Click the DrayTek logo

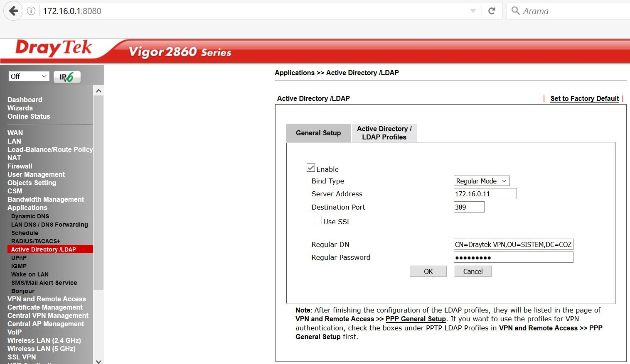pyautogui.click(x=53, y=48)
